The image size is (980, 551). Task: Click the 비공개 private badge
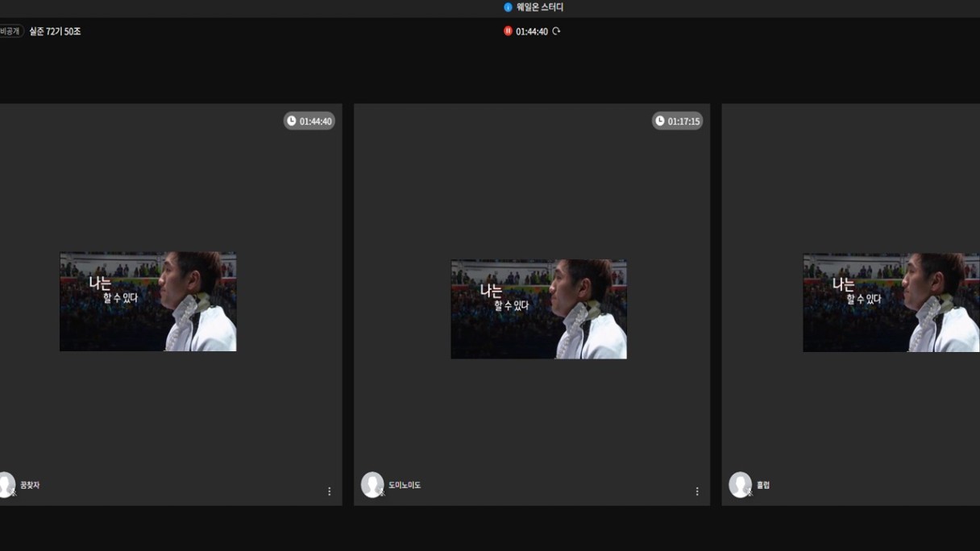click(10, 31)
